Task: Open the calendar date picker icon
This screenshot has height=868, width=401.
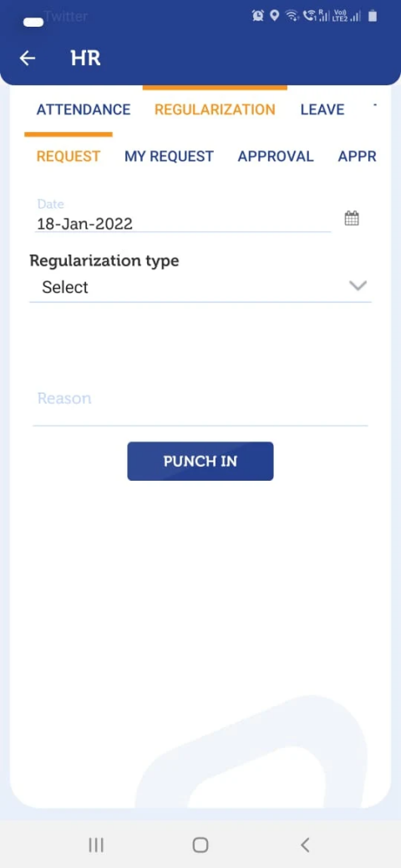Action: pyautogui.click(x=352, y=218)
